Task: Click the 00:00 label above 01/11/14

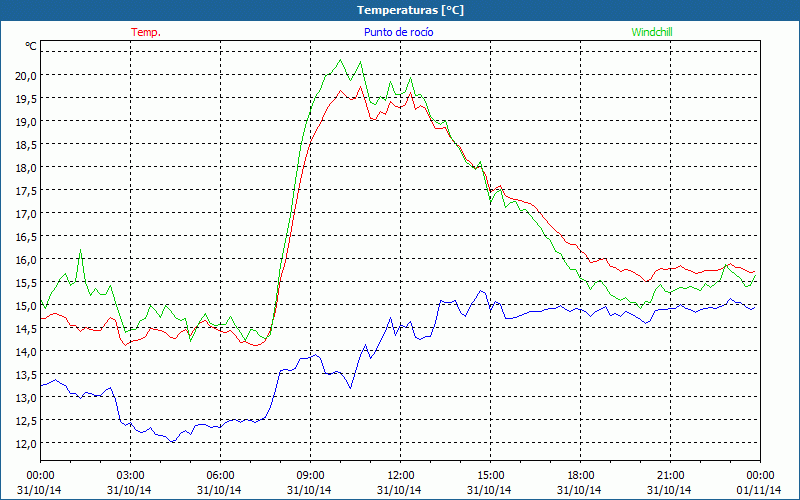Action: pos(760,475)
